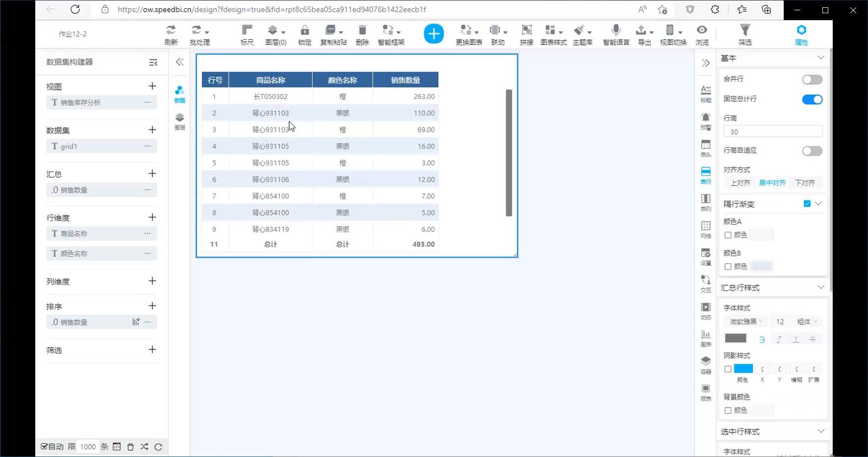Click the 浏览 preview eye icon
868x457 pixels.
702,30
